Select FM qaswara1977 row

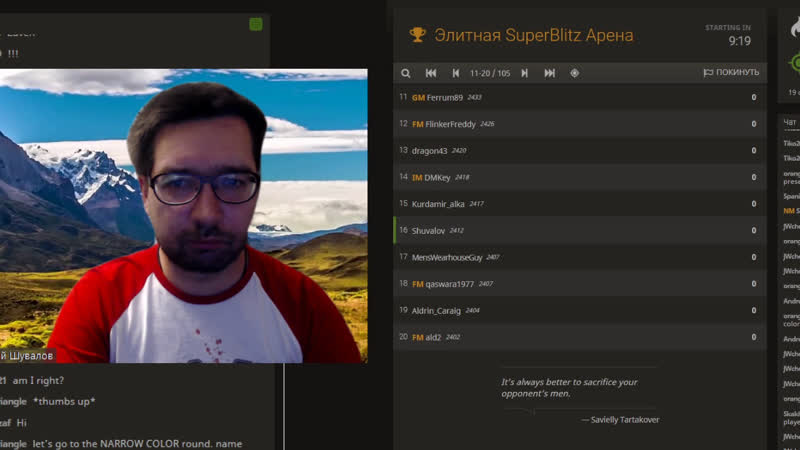pyautogui.click(x=580, y=284)
